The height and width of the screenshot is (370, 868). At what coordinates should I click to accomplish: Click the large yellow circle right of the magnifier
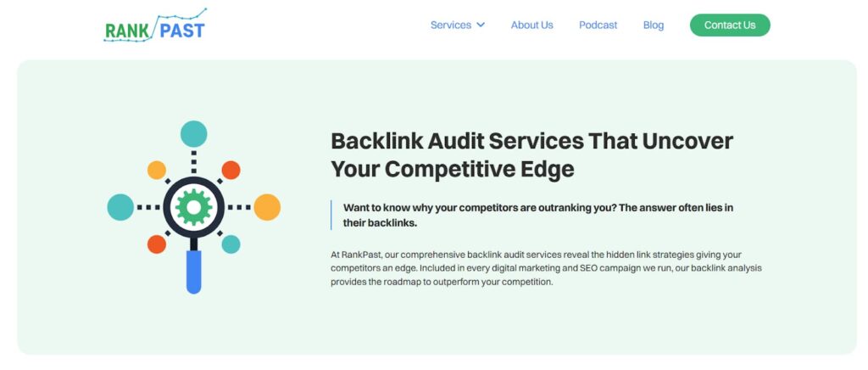click(x=267, y=207)
